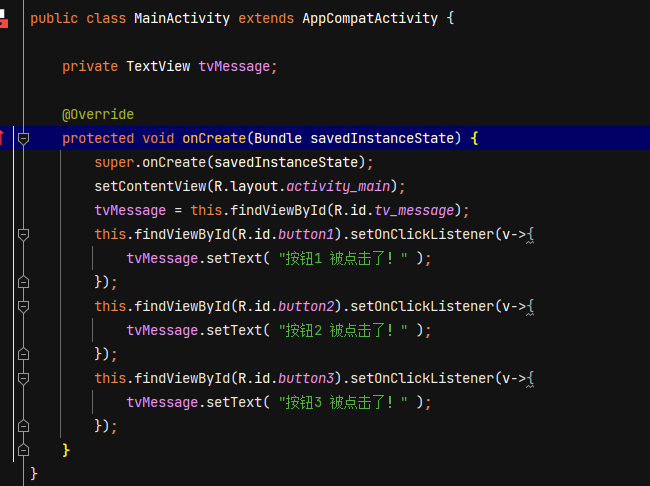Image resolution: width=650 pixels, height=486 pixels.
Task: Click "setOnClickListener" on the button3 line
Action: pos(422,379)
